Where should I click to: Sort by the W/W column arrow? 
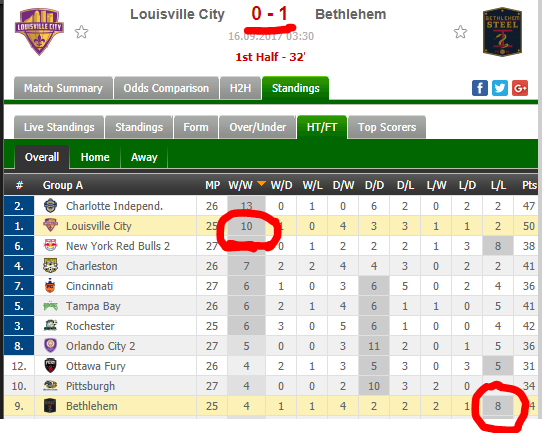[x=261, y=183]
